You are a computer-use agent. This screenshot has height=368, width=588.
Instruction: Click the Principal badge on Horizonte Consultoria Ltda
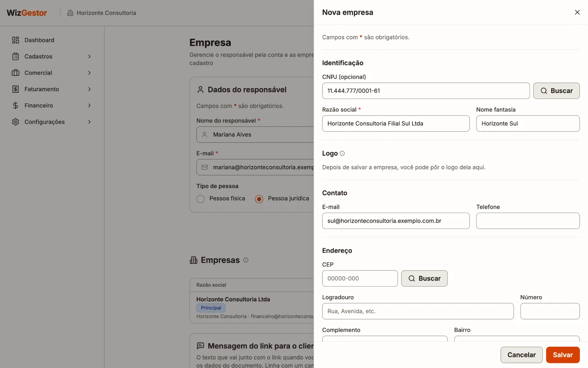211,308
